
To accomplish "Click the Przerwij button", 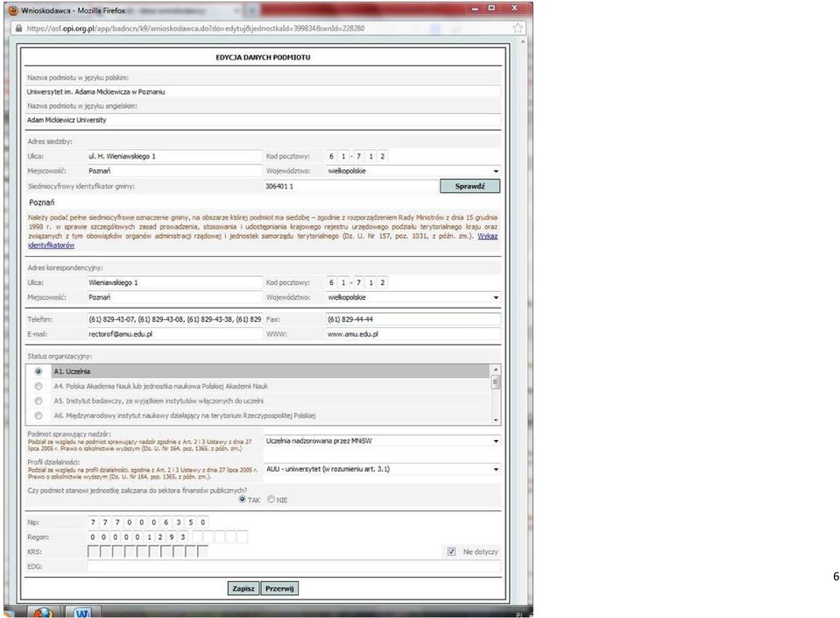I will click(279, 588).
